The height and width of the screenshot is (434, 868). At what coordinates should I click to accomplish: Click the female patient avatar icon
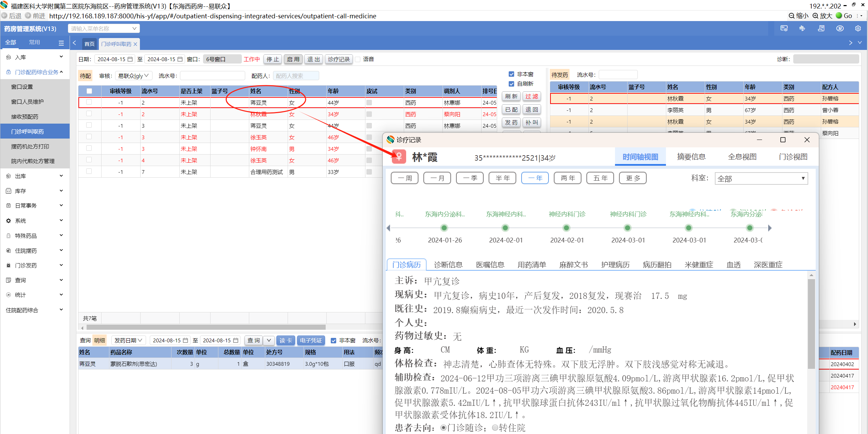[x=399, y=157]
